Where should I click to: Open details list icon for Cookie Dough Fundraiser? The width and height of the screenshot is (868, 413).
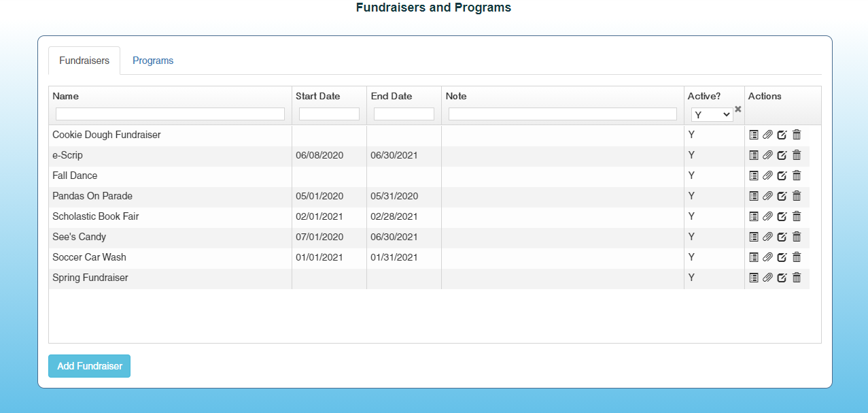point(753,135)
